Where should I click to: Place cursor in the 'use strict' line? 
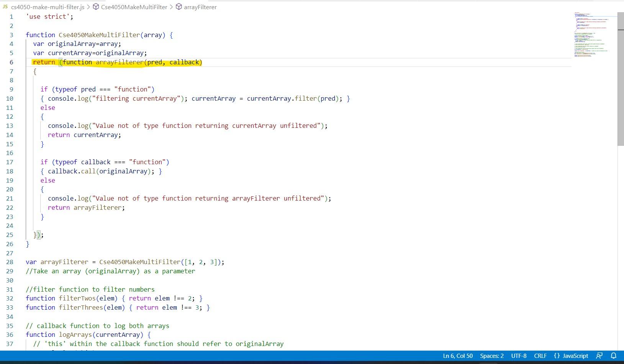click(x=49, y=16)
